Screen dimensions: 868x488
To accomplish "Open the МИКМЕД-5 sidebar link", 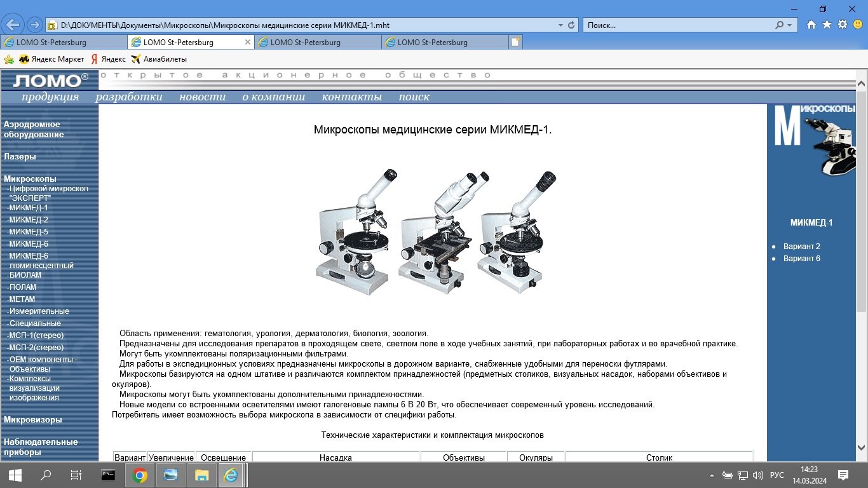I will click(x=28, y=232).
